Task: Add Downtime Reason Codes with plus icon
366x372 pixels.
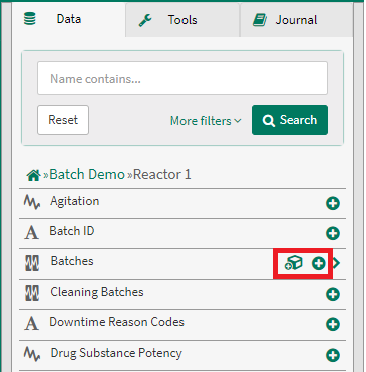Action: pos(333,324)
